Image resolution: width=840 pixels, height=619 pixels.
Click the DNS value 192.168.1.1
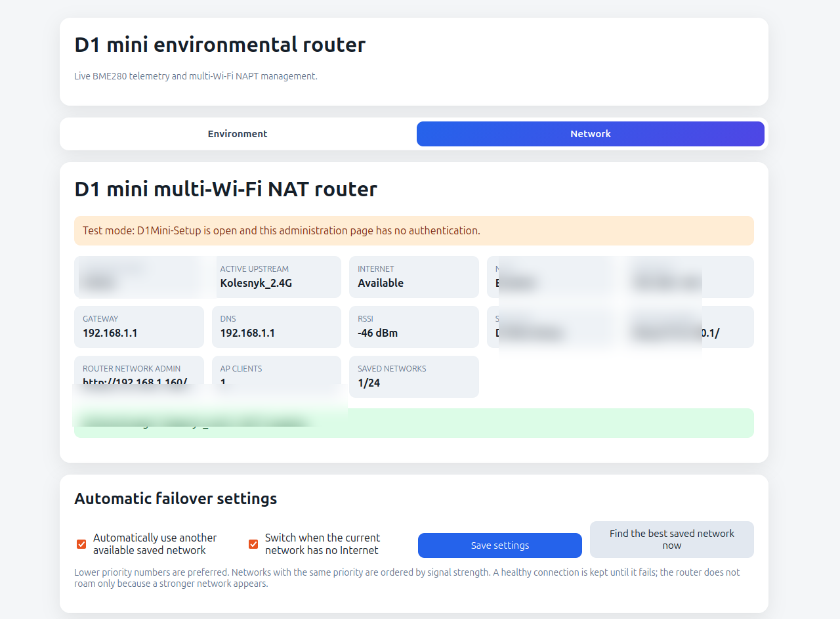247,333
